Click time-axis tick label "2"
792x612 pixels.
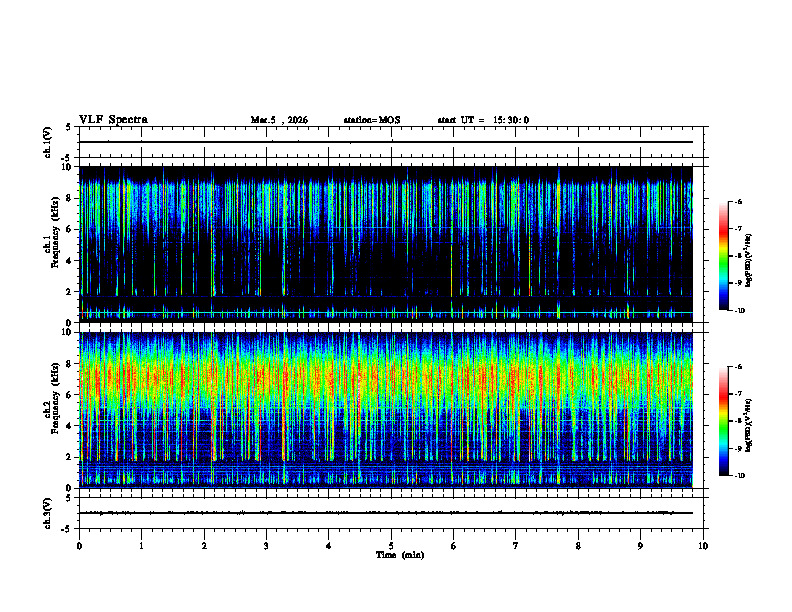point(204,546)
